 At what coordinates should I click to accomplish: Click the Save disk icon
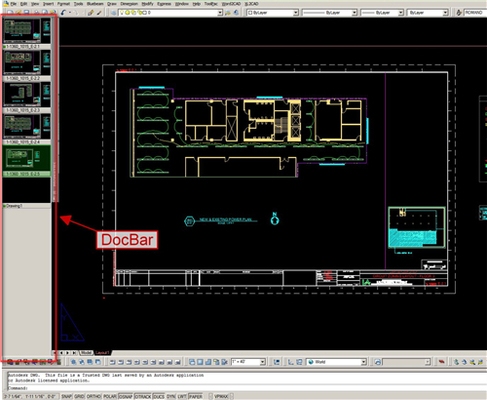click(x=26, y=13)
